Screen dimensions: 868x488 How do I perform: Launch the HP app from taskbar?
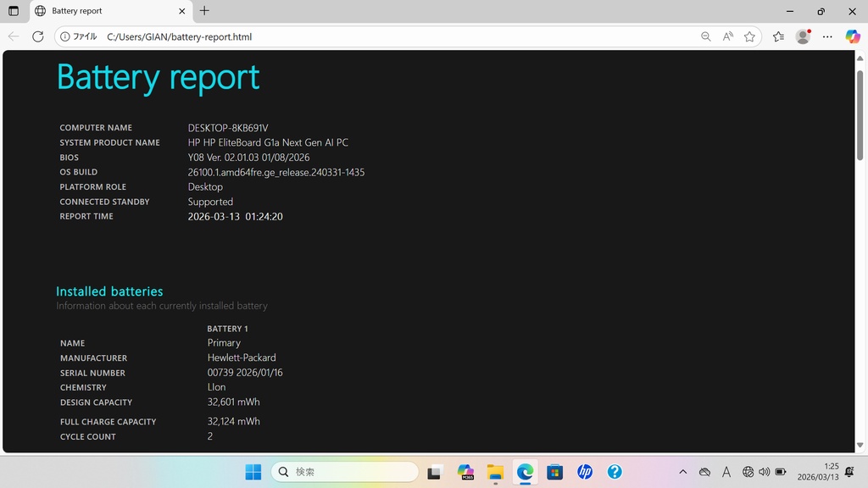pos(585,472)
